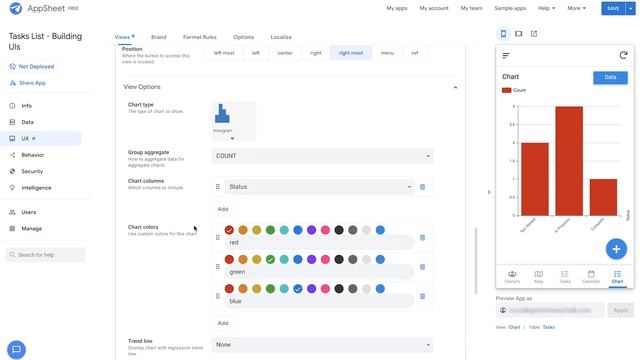This screenshot has width=640, height=360.
Task: Click drag handle of green color row
Action: coord(218,267)
